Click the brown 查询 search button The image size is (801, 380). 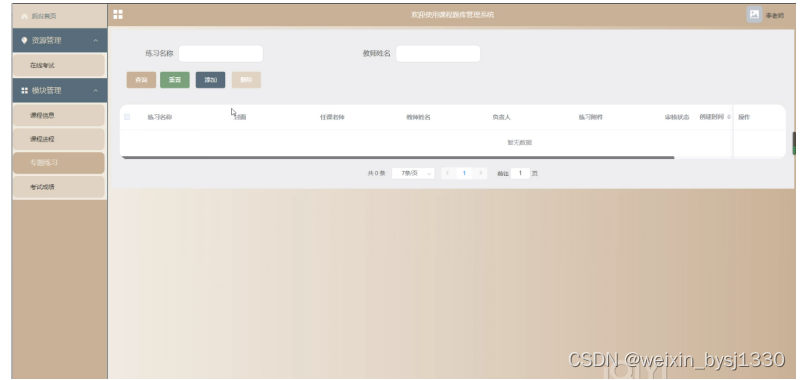(x=142, y=80)
